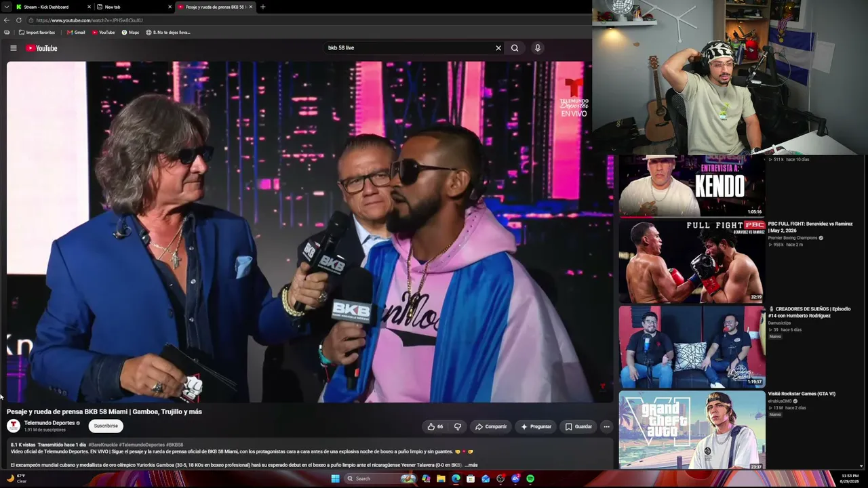Open the taskbar clock and date
This screenshot has width=868, height=488.
click(x=850, y=479)
